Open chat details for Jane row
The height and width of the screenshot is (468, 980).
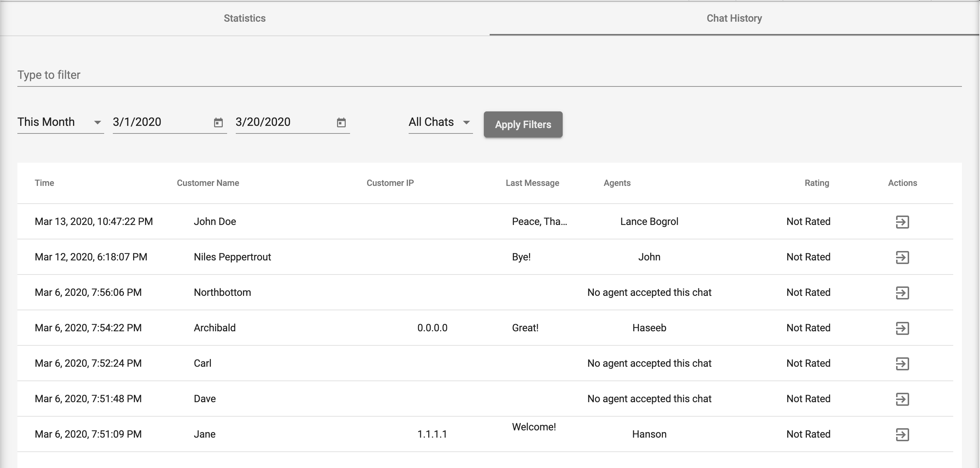(x=902, y=434)
